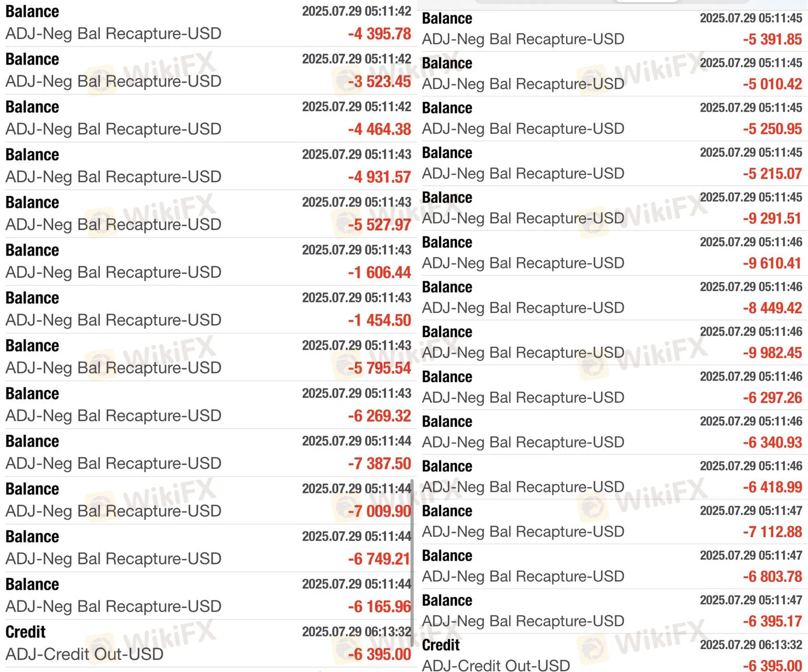
Task: Open the -5 010.42 recapture transaction
Action: pos(612,74)
